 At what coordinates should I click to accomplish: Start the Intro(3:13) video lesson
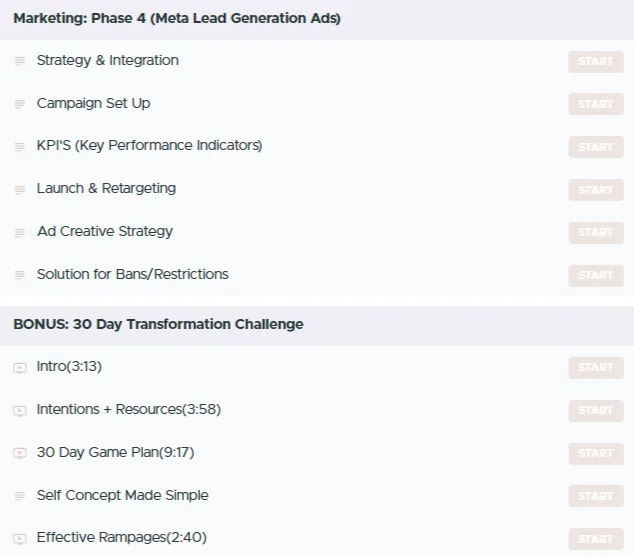click(x=595, y=367)
